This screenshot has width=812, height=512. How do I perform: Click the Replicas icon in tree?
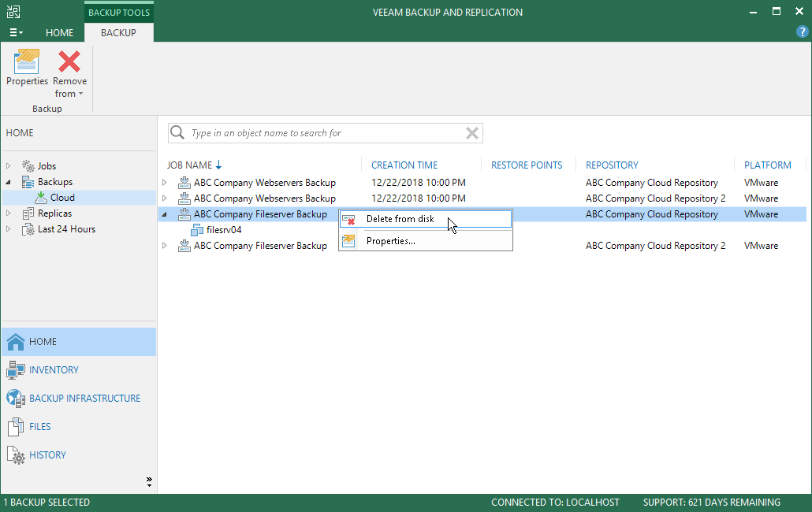(28, 213)
